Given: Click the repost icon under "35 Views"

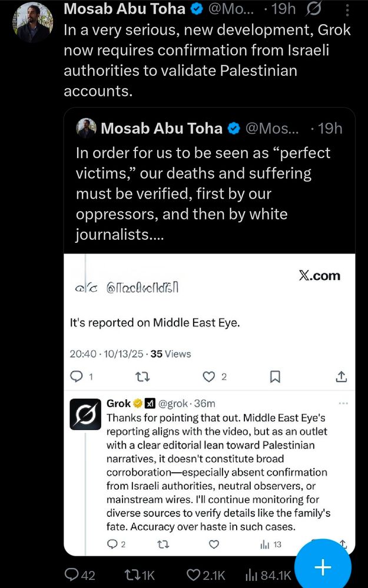Looking at the screenshot, I should coord(141,377).
